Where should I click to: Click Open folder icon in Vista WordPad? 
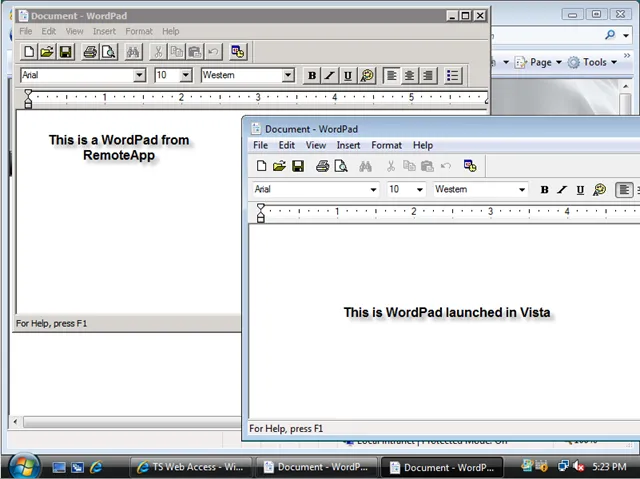(280, 166)
